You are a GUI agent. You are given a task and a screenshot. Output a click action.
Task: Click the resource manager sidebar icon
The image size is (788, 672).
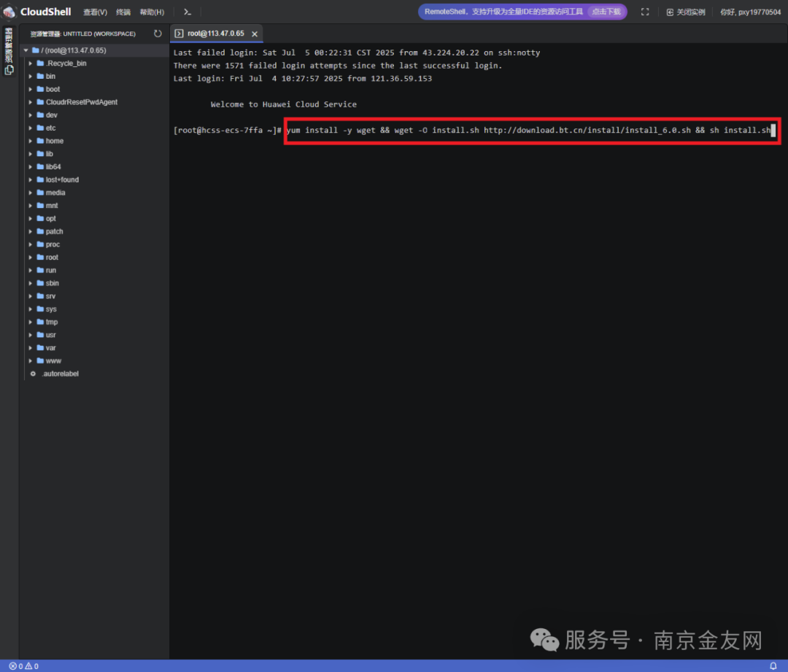tap(9, 51)
